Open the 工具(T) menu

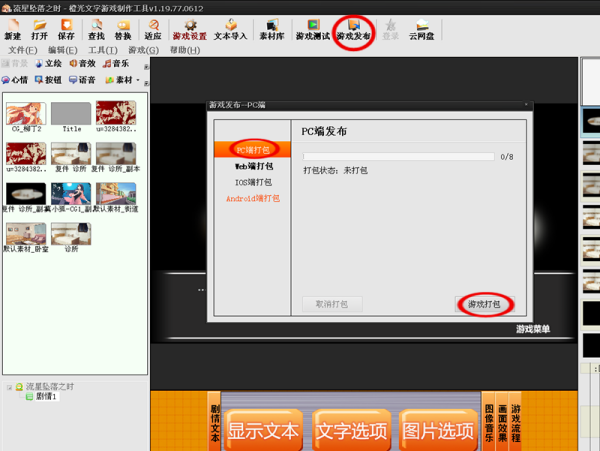tap(103, 50)
